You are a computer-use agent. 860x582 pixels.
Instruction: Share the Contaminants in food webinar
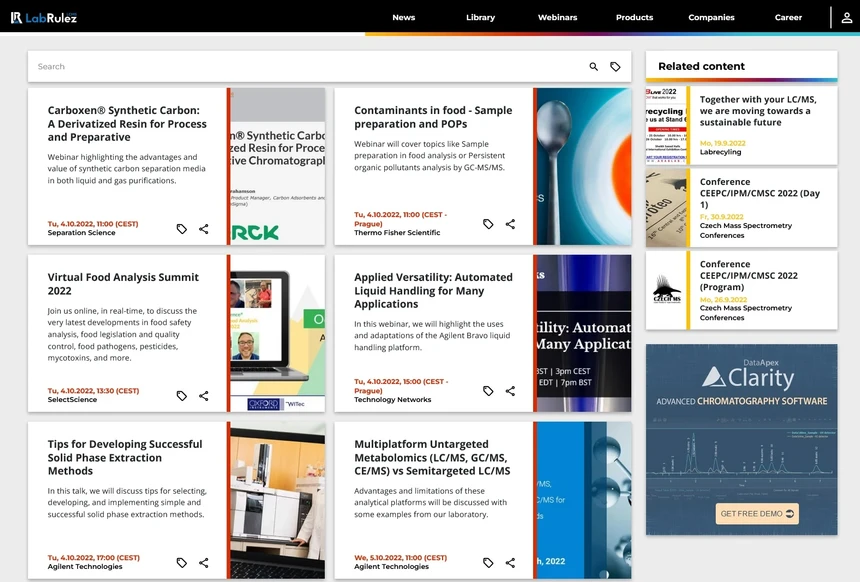(x=510, y=224)
